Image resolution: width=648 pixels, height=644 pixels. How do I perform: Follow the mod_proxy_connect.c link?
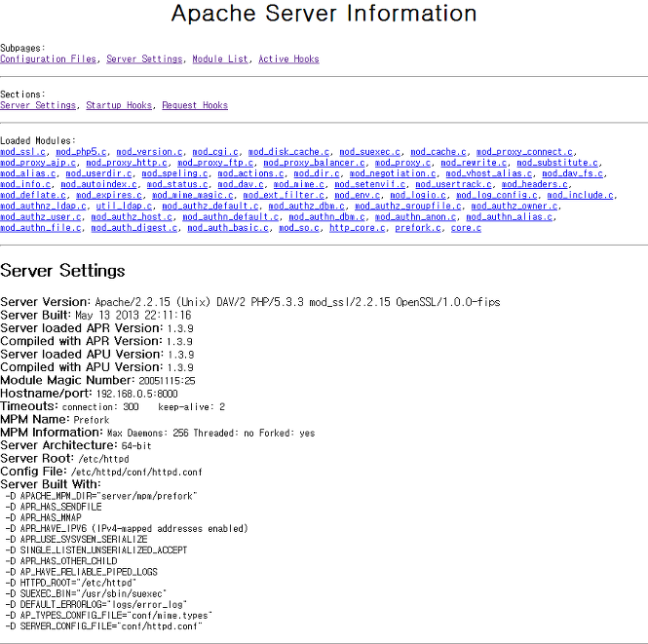coord(524,152)
